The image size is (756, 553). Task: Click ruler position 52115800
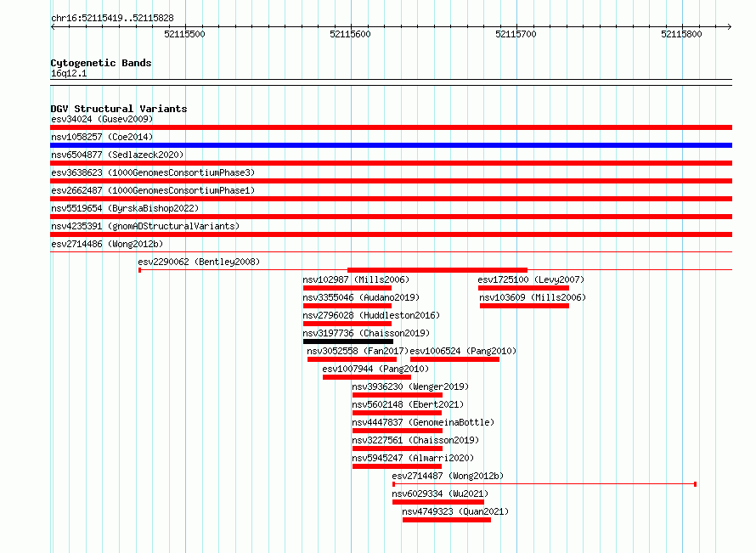[x=682, y=34]
